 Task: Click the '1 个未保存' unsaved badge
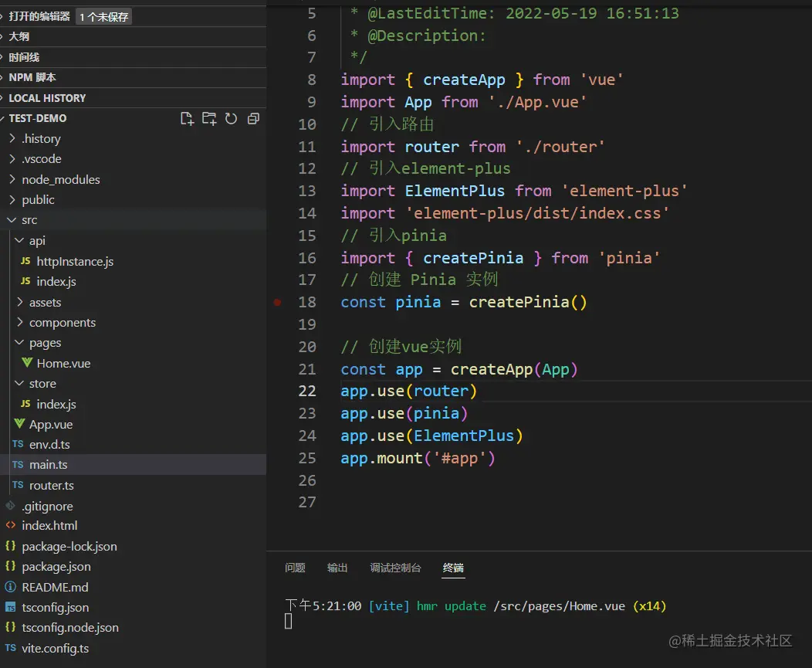[x=103, y=16]
